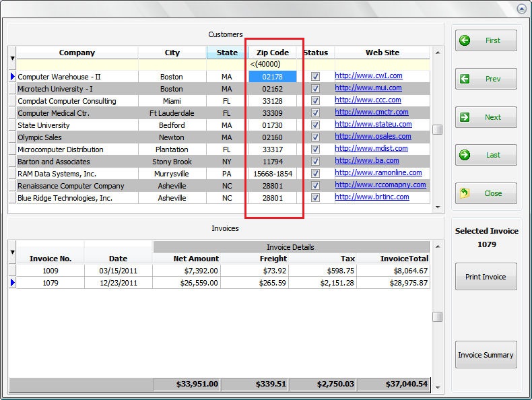This screenshot has height=400, width=532.
Task: Click the green Next arrow icon
Action: click(x=465, y=117)
